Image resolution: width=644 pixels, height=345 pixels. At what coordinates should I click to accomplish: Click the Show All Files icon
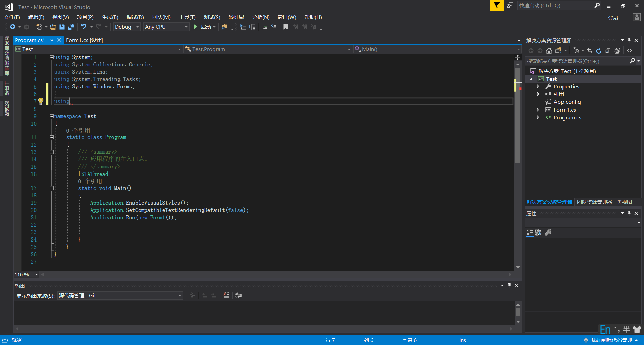pyautogui.click(x=617, y=51)
